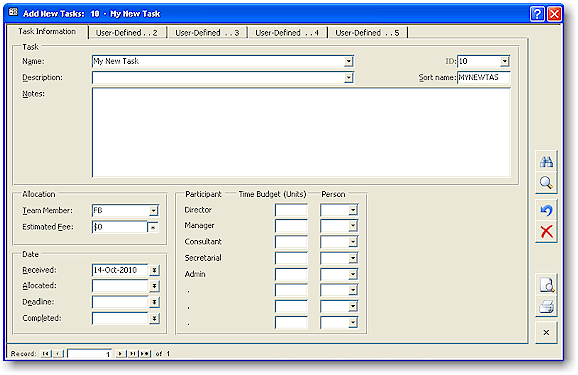This screenshot has width=578, height=375.
Task: Open the User-Defined . . 3 tab
Action: pos(207,33)
